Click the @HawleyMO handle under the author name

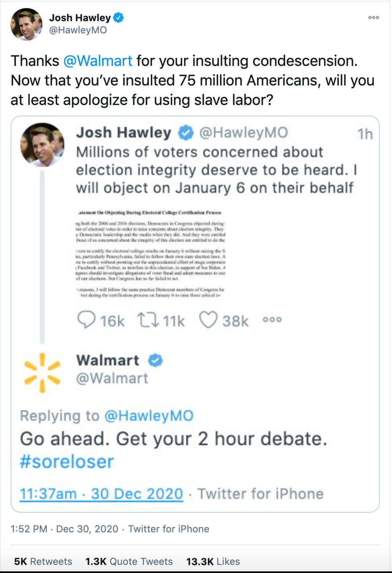point(78,30)
